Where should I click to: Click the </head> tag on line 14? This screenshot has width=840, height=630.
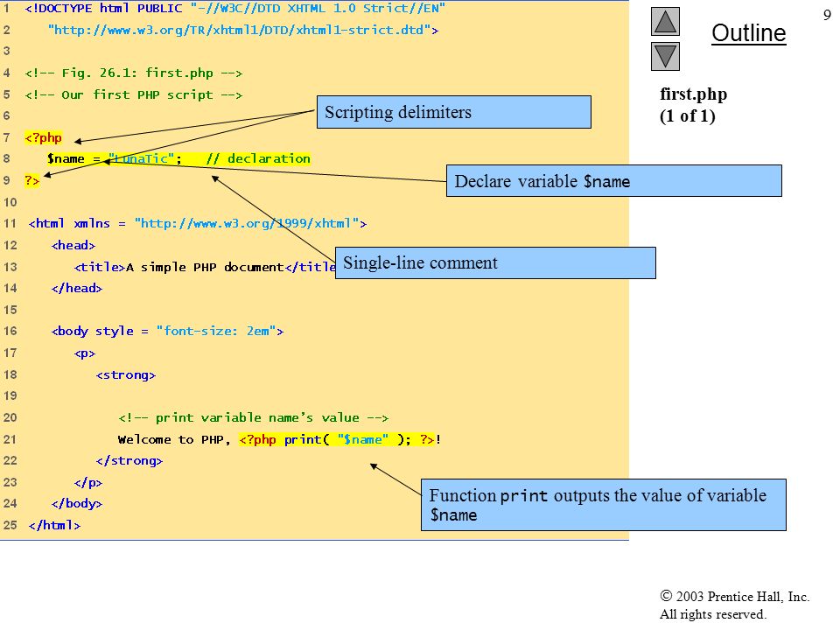click(77, 288)
